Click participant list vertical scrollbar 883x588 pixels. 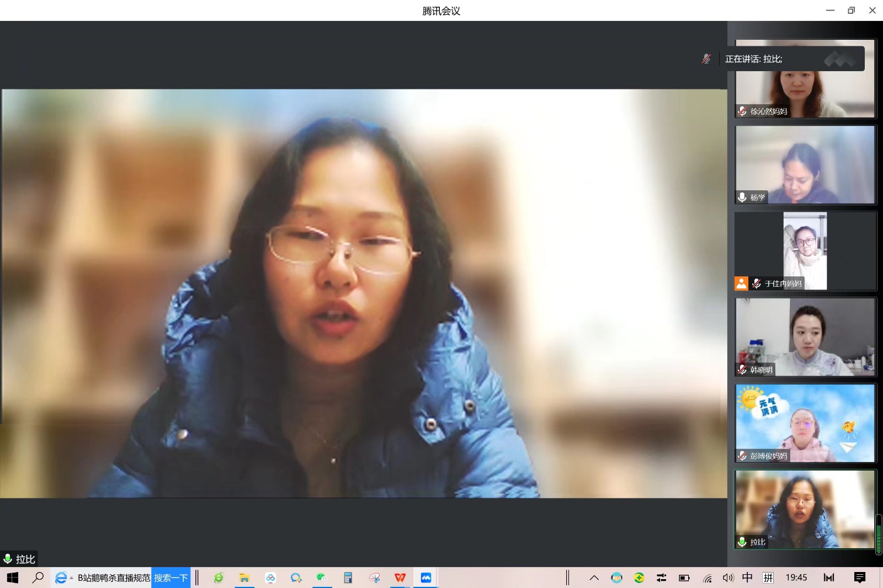879,534
